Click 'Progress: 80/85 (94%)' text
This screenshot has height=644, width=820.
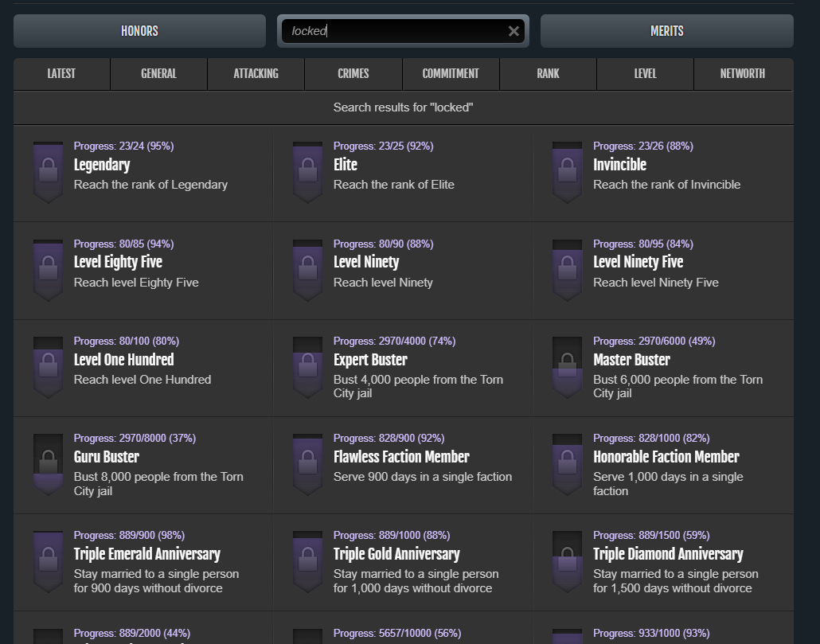[x=124, y=244]
